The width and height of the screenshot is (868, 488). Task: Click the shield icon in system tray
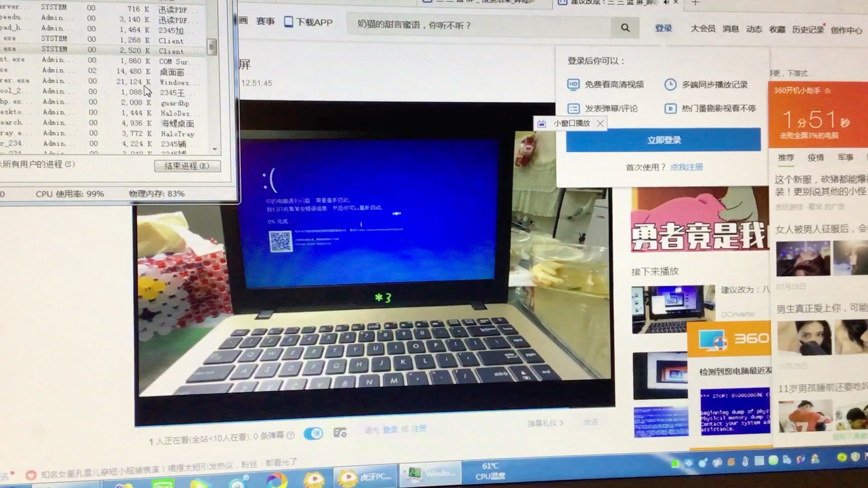click(x=855, y=457)
